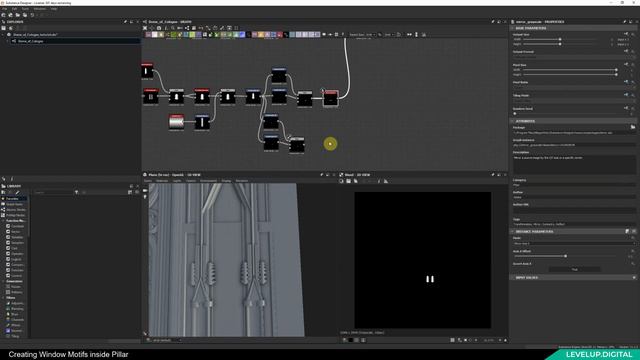The image size is (640, 360).
Task: Select the red-white gradient node in graph
Action: pos(176,122)
